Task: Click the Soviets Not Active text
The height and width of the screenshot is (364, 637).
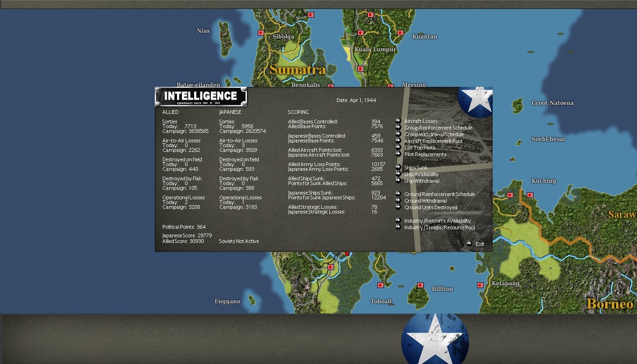Action: click(x=239, y=241)
